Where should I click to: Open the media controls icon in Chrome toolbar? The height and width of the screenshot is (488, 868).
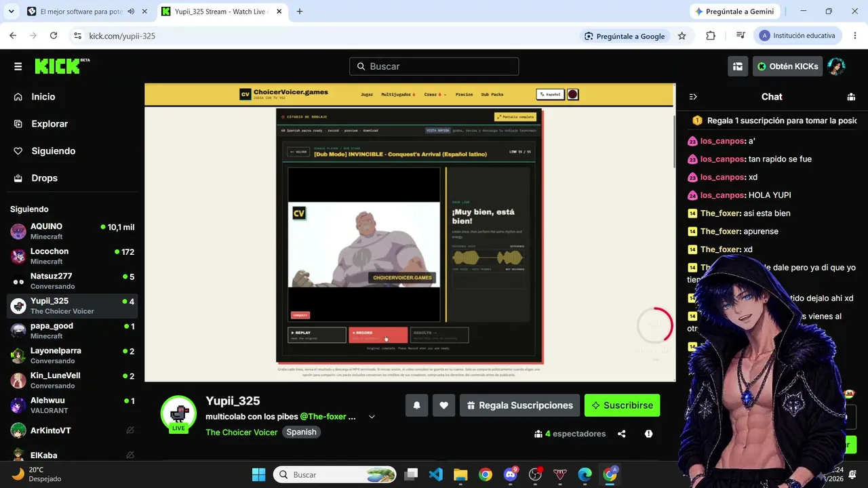[741, 36]
